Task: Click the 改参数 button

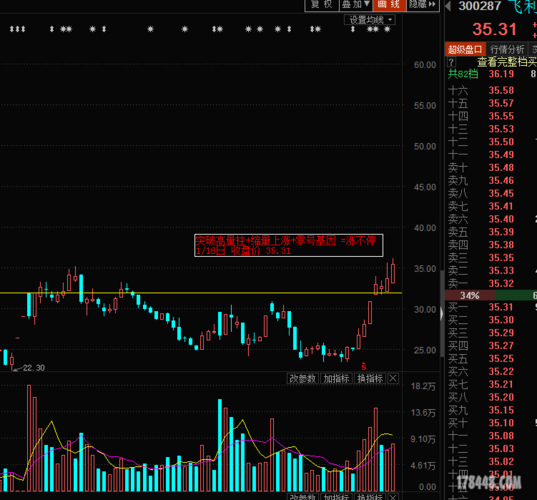Action: coord(302,379)
